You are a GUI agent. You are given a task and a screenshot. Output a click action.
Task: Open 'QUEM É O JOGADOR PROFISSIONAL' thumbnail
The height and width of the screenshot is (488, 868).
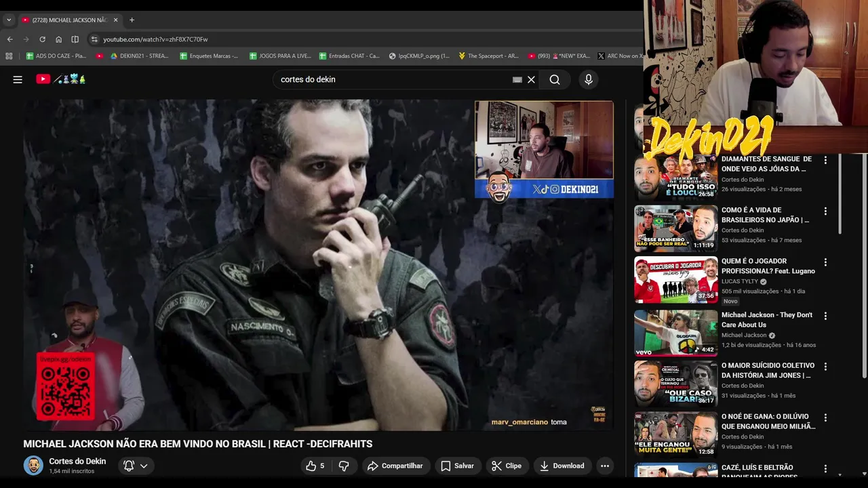[x=675, y=279]
